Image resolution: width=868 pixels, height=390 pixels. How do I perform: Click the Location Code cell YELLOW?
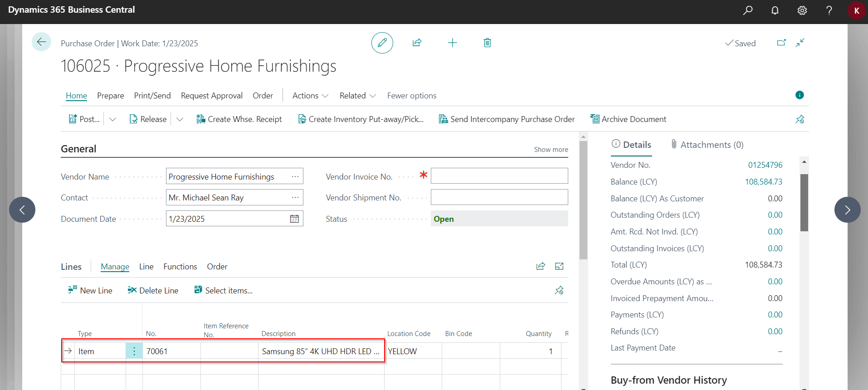click(413, 351)
